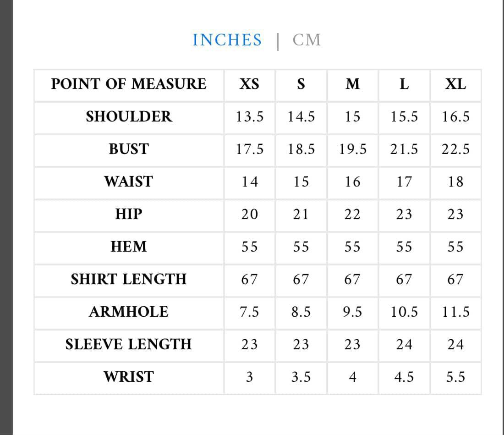Click the M size column header
The width and height of the screenshot is (504, 435).
[x=352, y=84]
